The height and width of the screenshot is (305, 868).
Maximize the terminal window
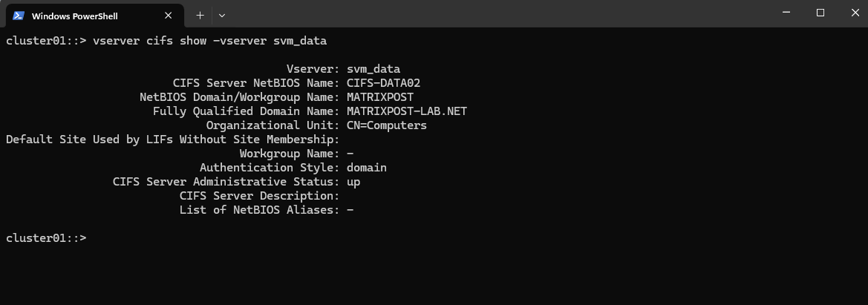pos(820,13)
